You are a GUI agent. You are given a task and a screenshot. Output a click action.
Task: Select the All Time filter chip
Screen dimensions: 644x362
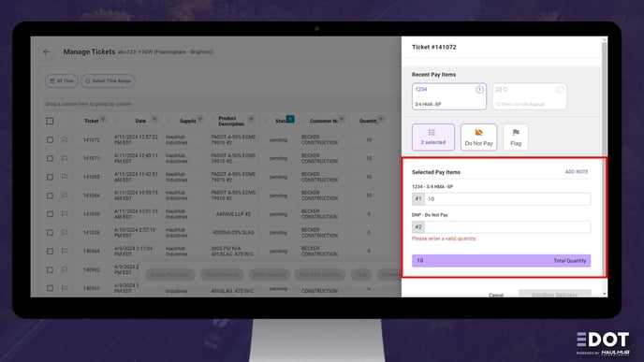coord(61,80)
